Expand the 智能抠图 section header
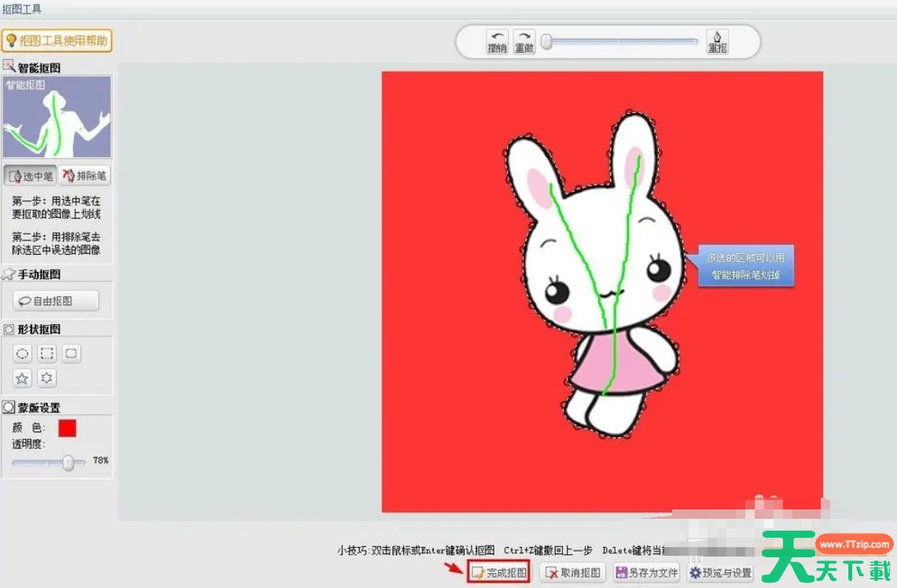897x588 pixels. (38, 68)
